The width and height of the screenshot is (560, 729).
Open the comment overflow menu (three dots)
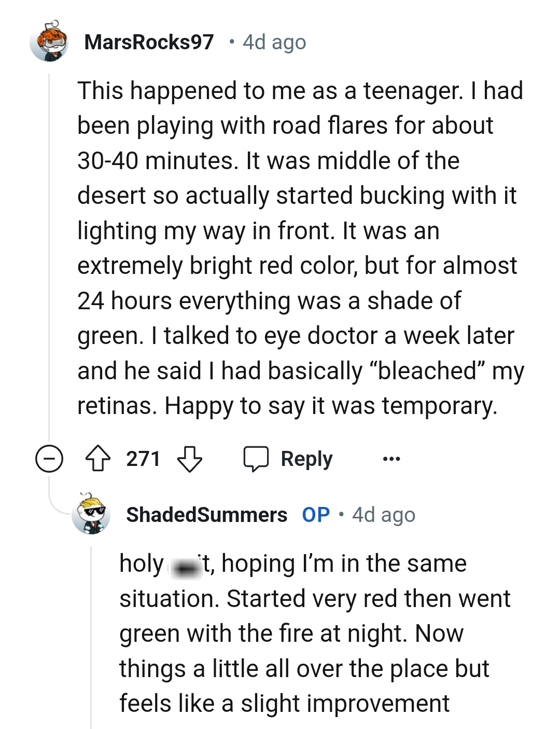[393, 459]
